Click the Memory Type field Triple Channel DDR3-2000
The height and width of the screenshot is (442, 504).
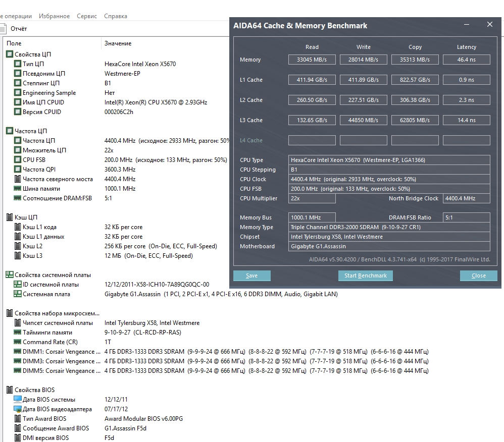pos(389,227)
